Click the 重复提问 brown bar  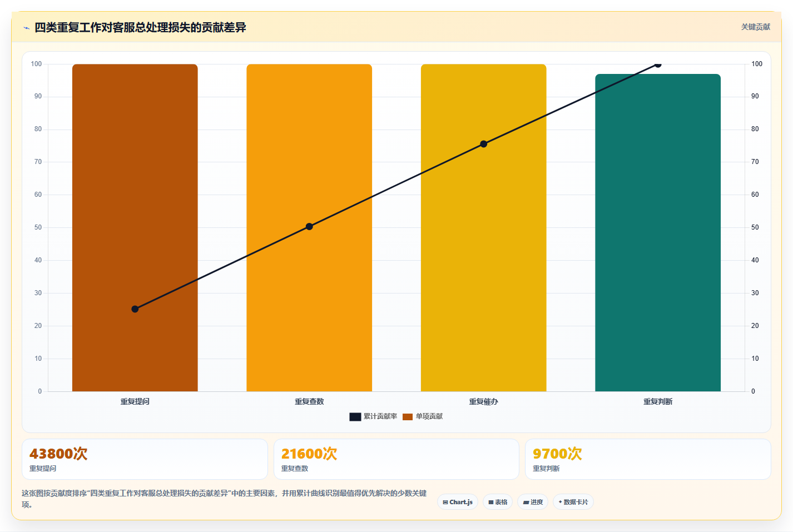pyautogui.click(x=135, y=228)
